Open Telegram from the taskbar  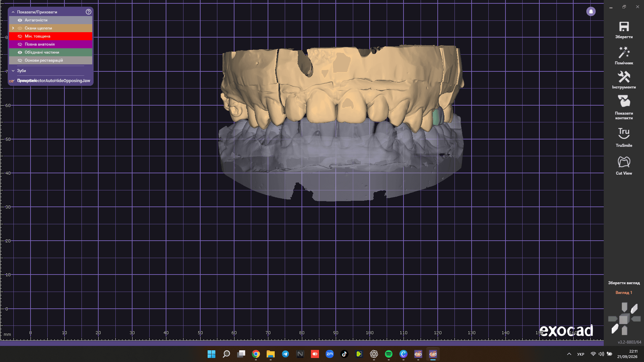coord(285,354)
